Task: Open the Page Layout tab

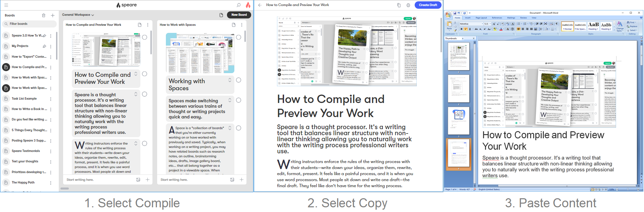Action: (x=481, y=18)
